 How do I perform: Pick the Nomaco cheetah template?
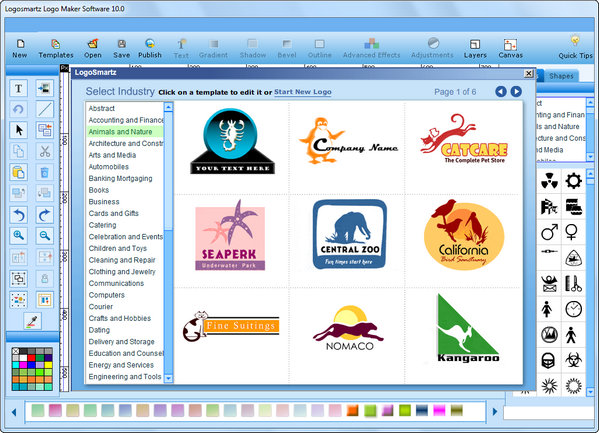point(348,328)
